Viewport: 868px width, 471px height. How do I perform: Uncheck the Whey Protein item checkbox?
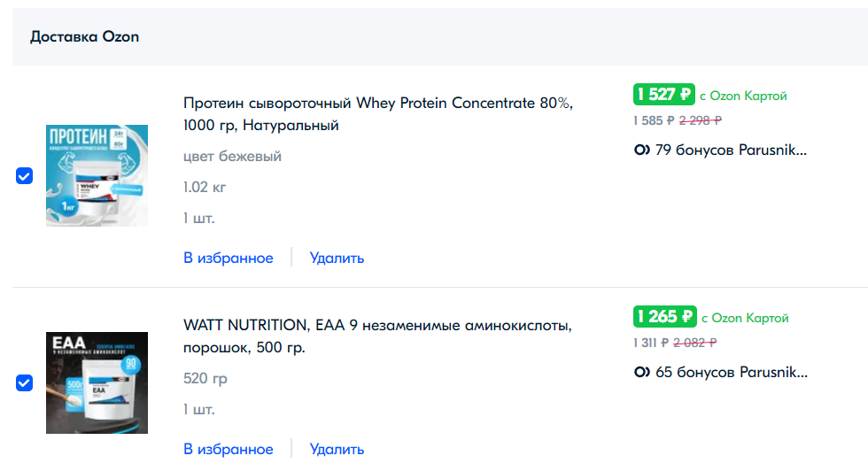point(25,176)
